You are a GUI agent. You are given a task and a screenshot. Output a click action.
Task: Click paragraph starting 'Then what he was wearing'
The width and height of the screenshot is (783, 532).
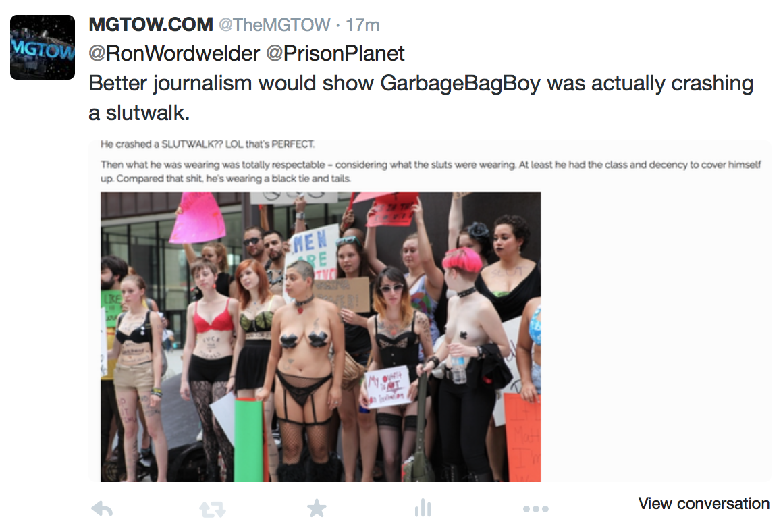(431, 171)
